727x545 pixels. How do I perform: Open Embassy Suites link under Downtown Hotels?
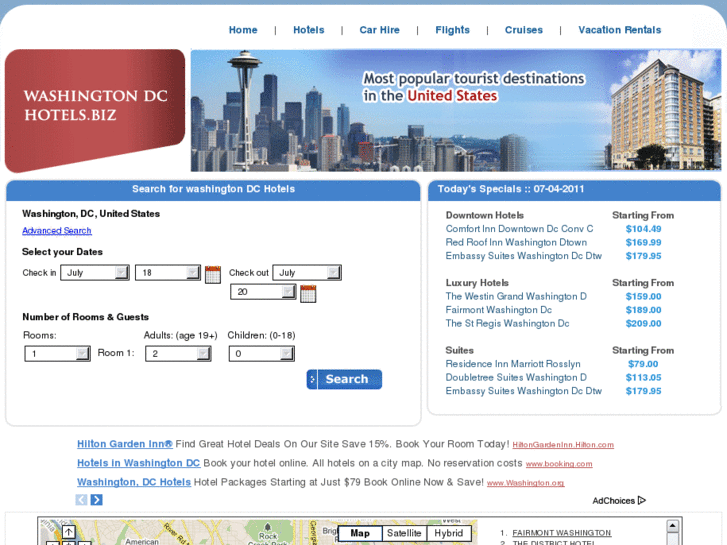click(523, 256)
